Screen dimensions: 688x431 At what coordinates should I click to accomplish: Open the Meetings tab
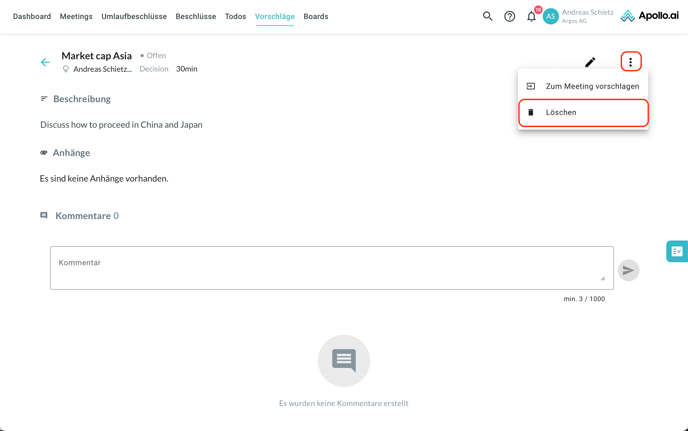point(76,16)
